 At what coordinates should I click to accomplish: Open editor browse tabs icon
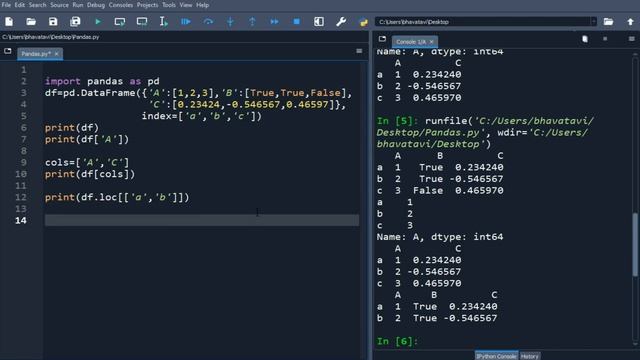click(x=8, y=51)
